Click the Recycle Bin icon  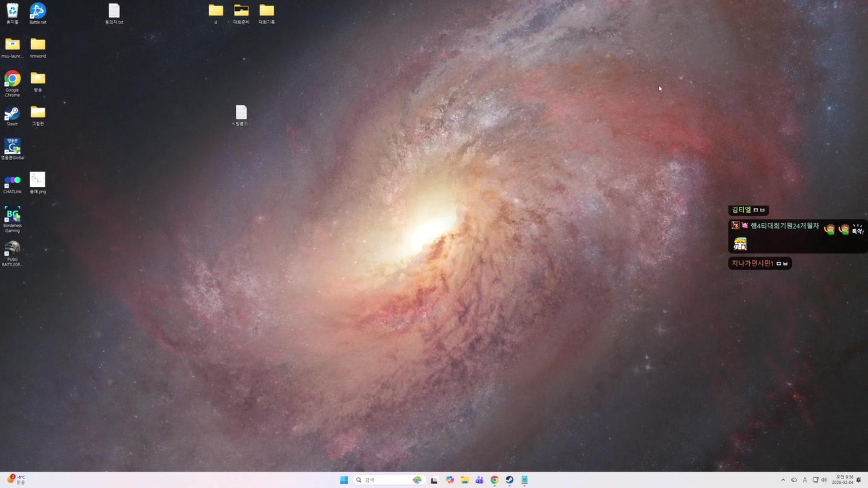pyautogui.click(x=12, y=11)
